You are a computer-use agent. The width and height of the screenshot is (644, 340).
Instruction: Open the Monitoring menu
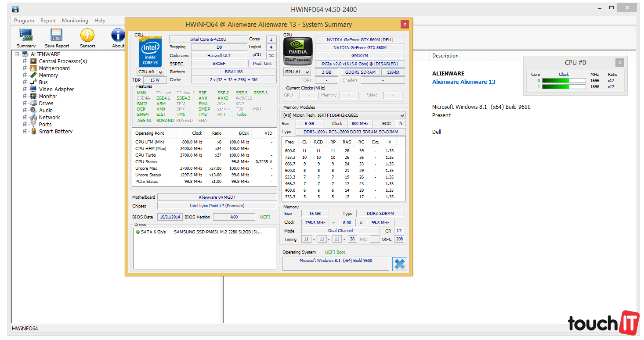pyautogui.click(x=75, y=21)
